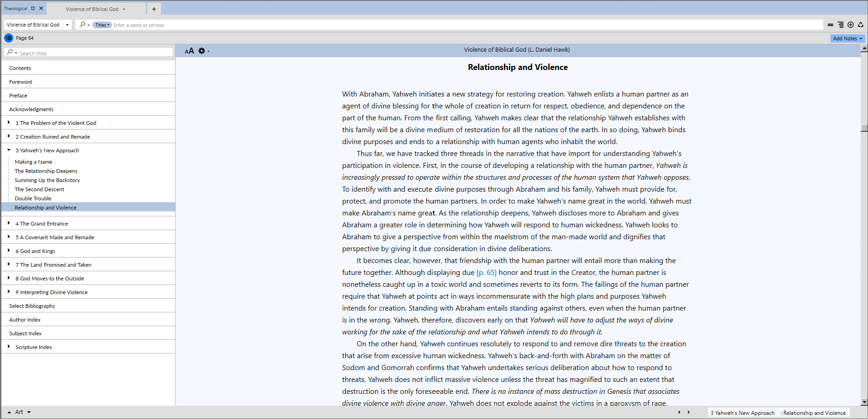The width and height of the screenshot is (868, 419).
Task: Click the Relationship and Violence heading
Action: click(518, 67)
